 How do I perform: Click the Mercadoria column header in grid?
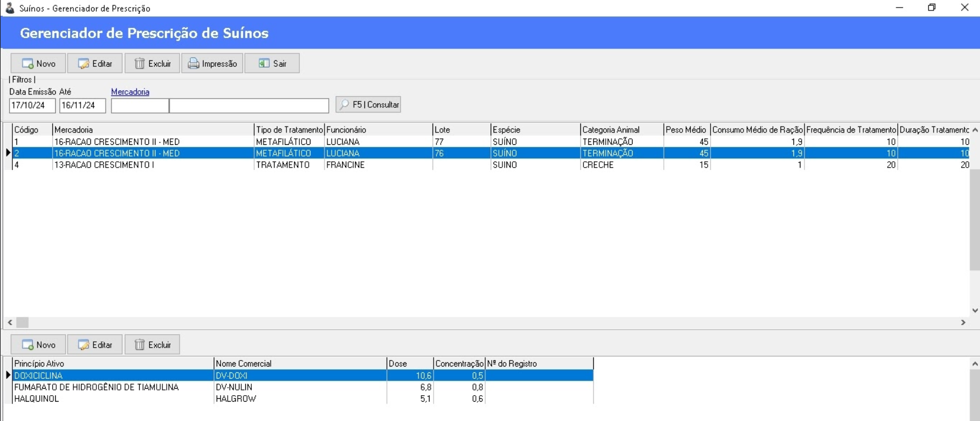click(x=153, y=130)
